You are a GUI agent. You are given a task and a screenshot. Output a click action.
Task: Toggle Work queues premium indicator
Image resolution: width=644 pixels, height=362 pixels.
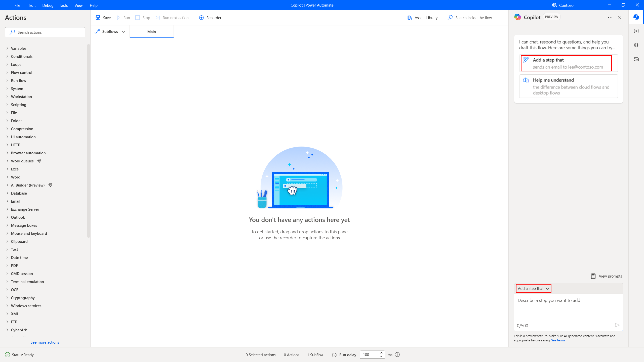pyautogui.click(x=39, y=161)
